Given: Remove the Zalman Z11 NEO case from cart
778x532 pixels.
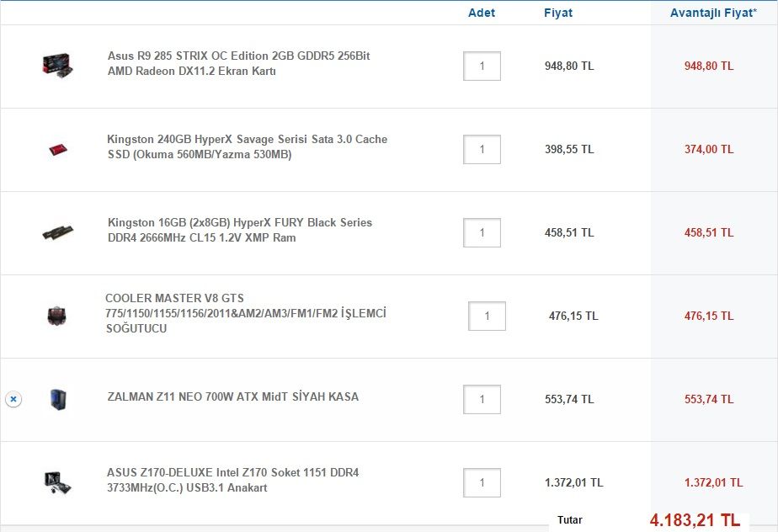Looking at the screenshot, I should (13, 399).
